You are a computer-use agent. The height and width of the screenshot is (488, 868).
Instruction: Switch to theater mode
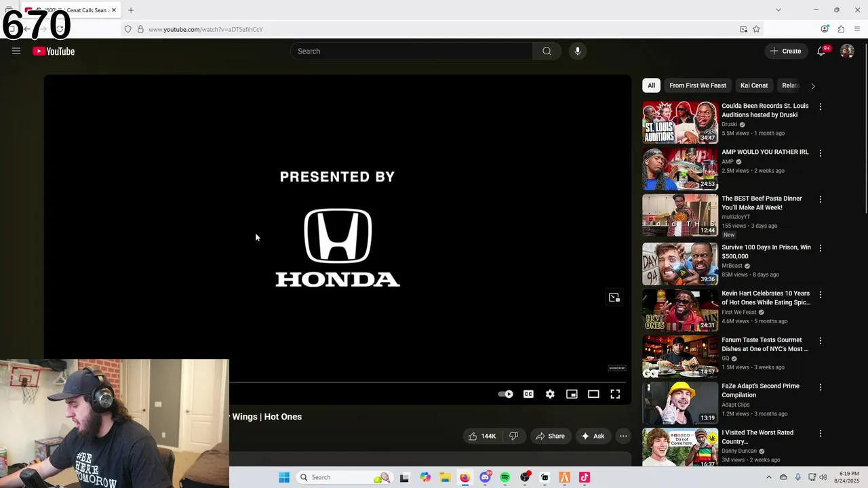(x=593, y=394)
